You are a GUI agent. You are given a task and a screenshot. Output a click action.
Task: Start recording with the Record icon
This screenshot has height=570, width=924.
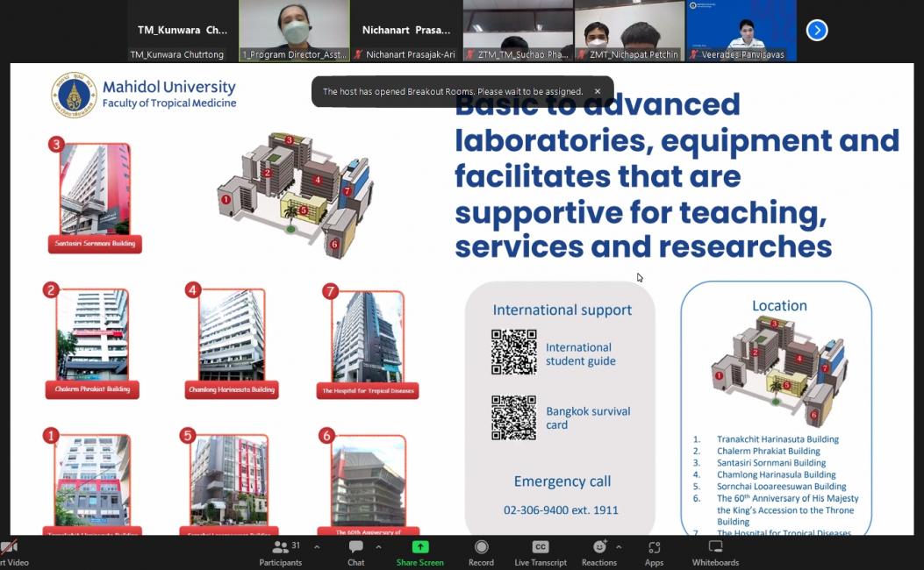click(x=481, y=547)
